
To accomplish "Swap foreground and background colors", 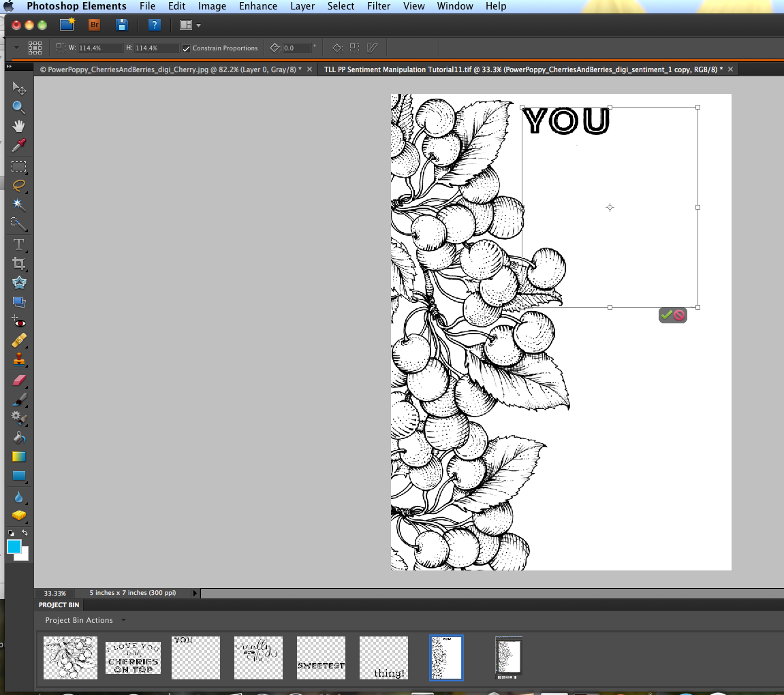I will 25,532.
